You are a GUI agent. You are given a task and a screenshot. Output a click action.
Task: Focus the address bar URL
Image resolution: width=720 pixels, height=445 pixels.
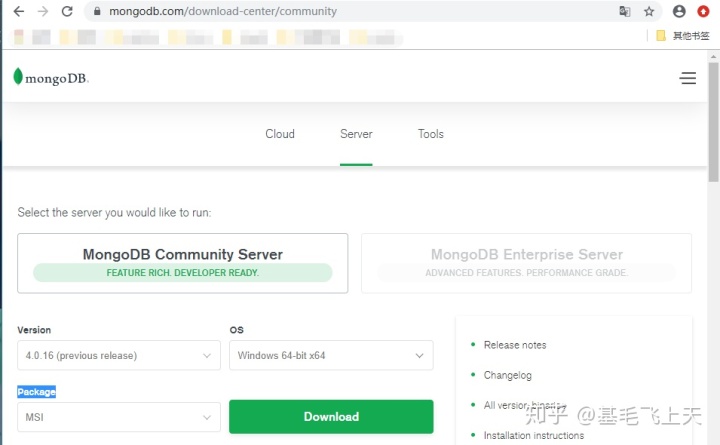[x=223, y=11]
